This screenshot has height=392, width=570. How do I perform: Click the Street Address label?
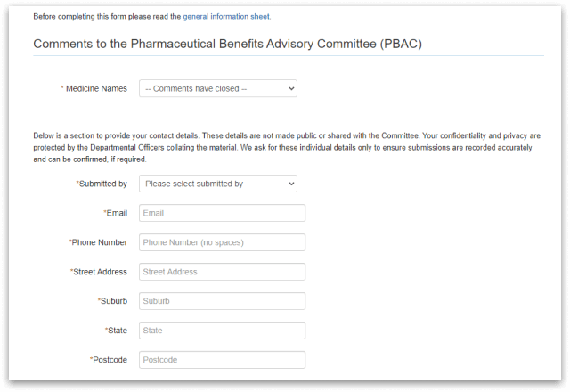100,272
